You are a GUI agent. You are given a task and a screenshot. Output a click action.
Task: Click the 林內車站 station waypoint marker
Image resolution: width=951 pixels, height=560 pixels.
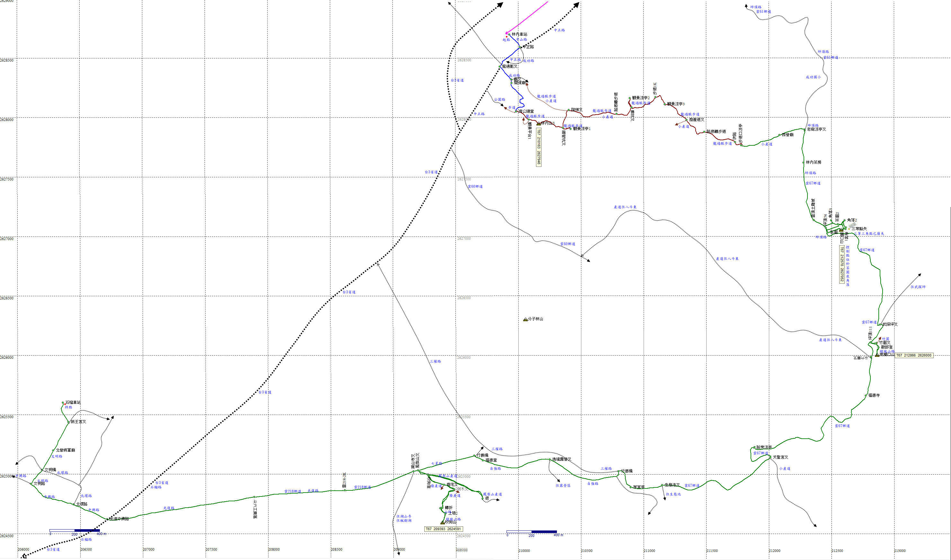509,34
